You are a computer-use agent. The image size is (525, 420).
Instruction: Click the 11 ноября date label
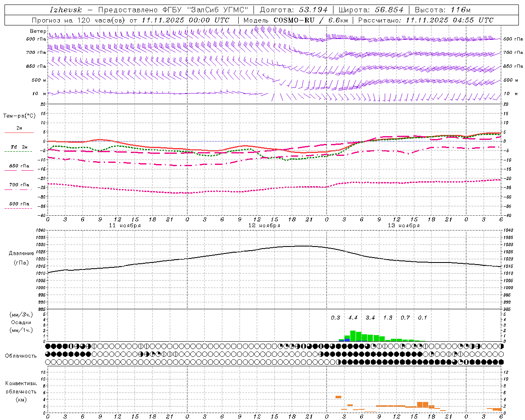125,226
